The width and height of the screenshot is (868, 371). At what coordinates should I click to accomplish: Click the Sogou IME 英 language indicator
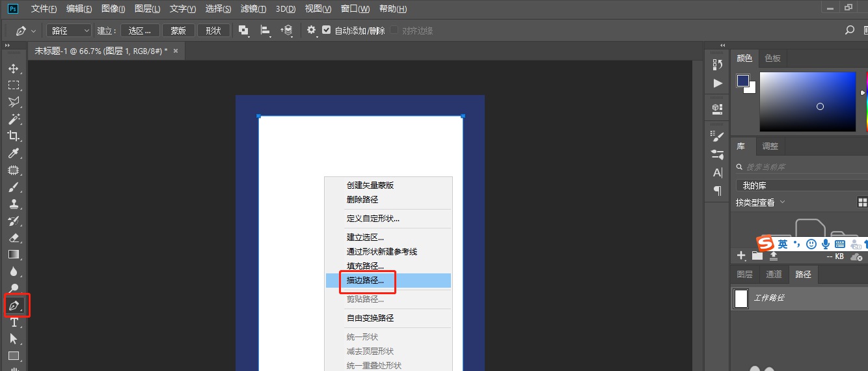(x=782, y=244)
